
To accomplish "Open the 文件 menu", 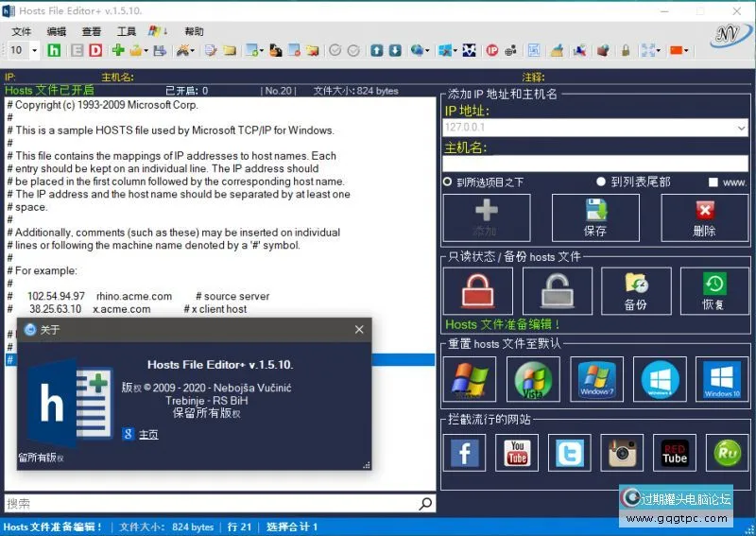I will pyautogui.click(x=21, y=31).
